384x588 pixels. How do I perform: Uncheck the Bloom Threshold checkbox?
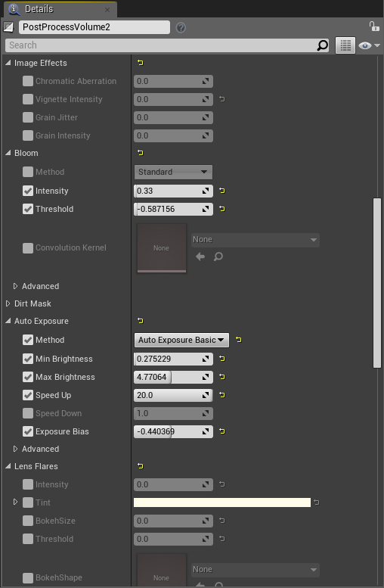click(x=28, y=209)
